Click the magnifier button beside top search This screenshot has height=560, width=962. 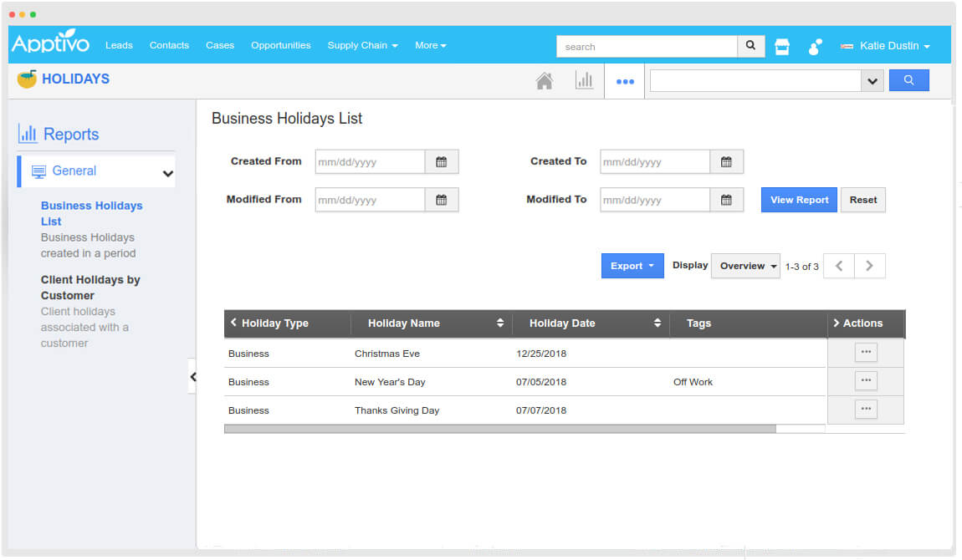click(x=750, y=46)
